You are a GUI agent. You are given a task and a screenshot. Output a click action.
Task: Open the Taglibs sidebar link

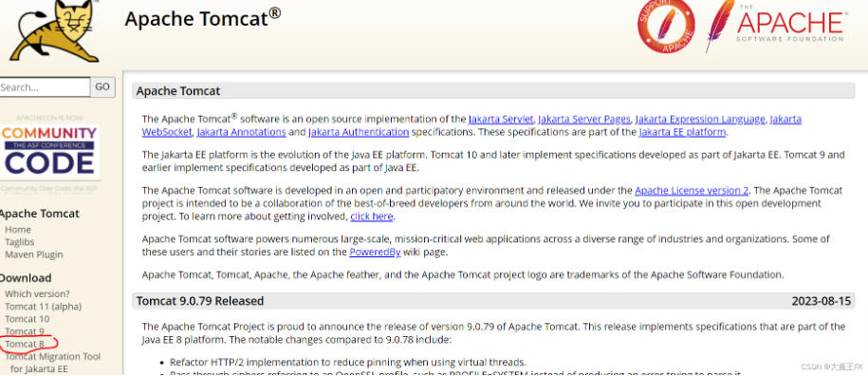19,242
